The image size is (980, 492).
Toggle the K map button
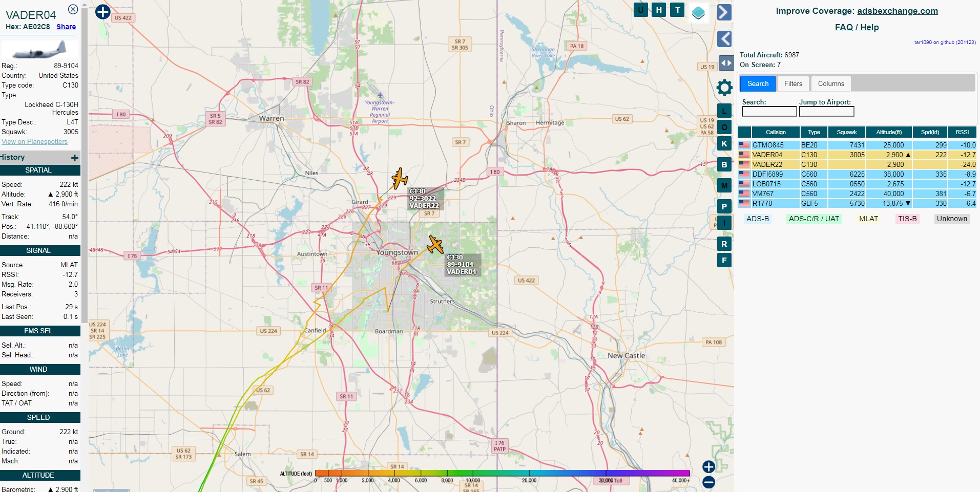[x=724, y=144]
